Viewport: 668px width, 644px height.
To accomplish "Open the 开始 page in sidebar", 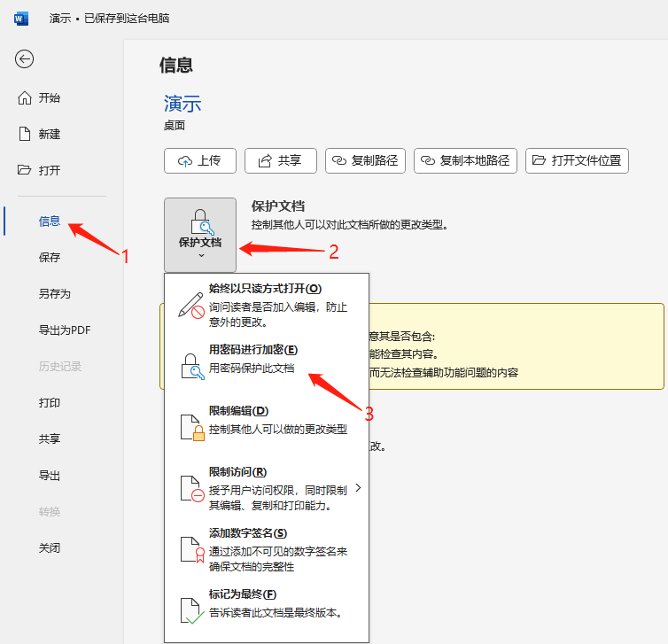I will pos(50,98).
